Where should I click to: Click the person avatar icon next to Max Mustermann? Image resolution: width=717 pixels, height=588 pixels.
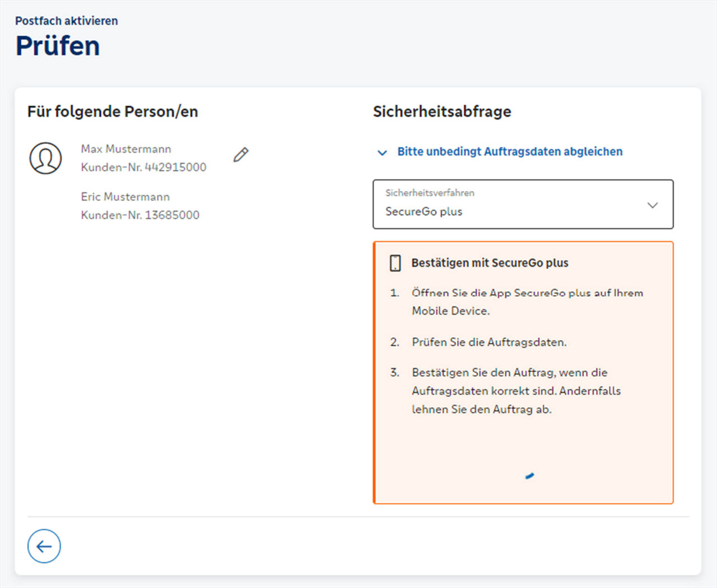[45, 158]
